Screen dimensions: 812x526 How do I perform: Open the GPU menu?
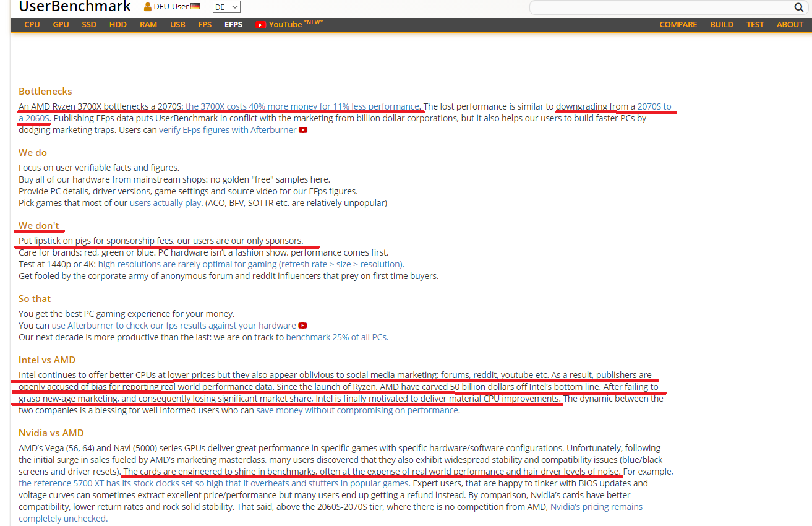(x=61, y=25)
